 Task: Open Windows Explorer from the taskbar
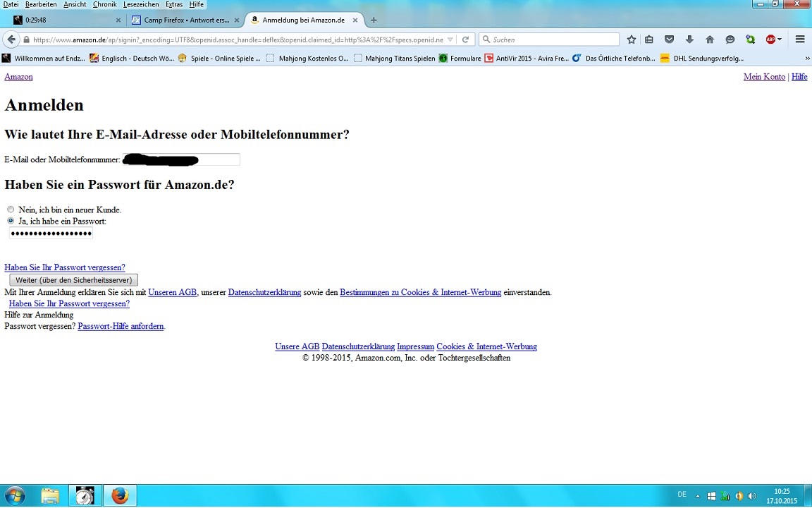tap(50, 496)
